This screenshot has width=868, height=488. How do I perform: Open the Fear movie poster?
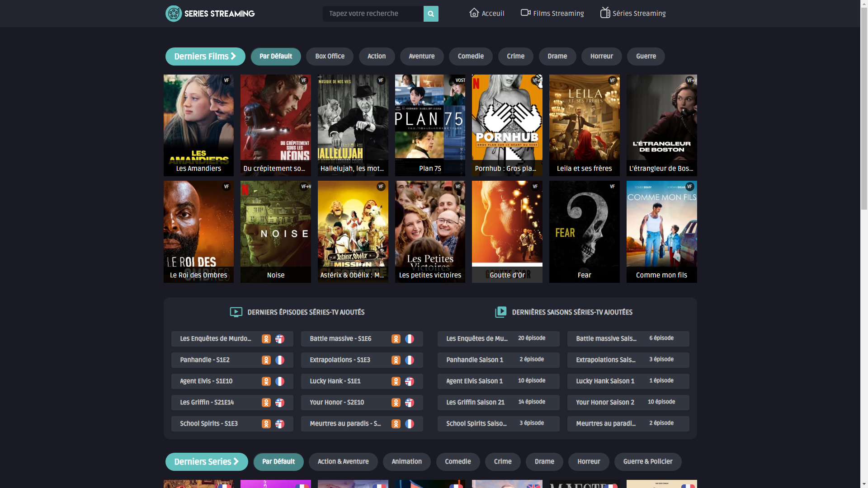click(x=585, y=232)
